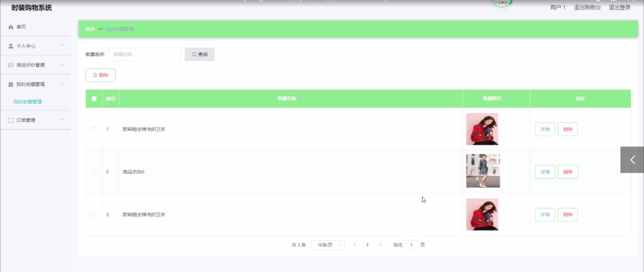This screenshot has height=272, width=644.
Task: Open the 10条/页 page size dropdown
Action: coord(327,245)
